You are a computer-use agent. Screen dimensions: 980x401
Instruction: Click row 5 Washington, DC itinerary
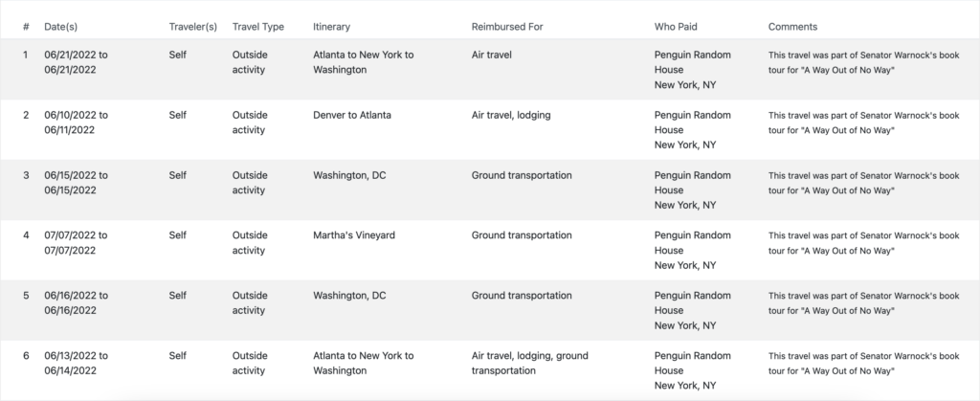pyautogui.click(x=349, y=296)
